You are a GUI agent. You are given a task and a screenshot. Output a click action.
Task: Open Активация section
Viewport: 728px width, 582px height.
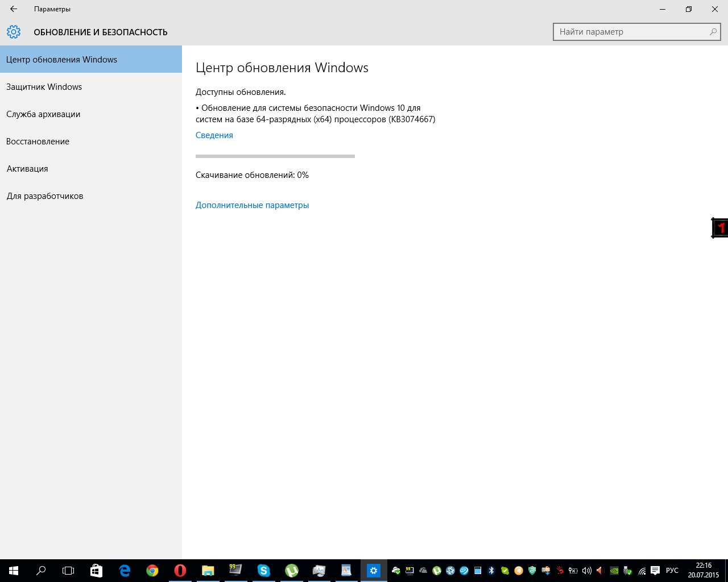tap(91, 168)
